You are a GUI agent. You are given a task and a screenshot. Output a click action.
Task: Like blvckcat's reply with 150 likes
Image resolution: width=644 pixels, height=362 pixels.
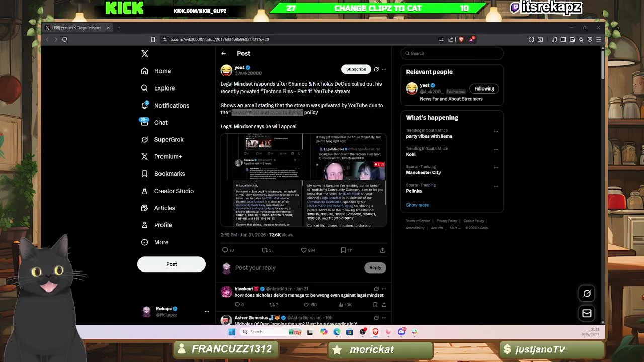[310, 304]
